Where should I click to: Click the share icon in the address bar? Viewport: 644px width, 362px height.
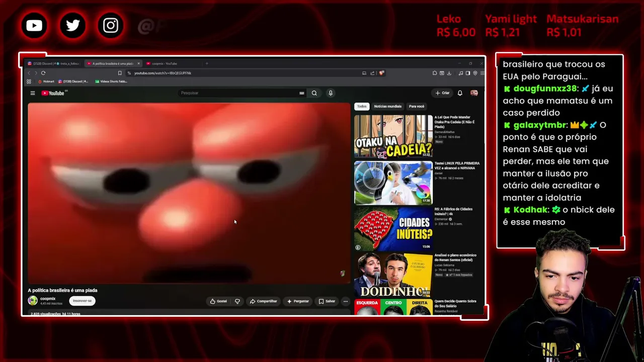pyautogui.click(x=372, y=73)
